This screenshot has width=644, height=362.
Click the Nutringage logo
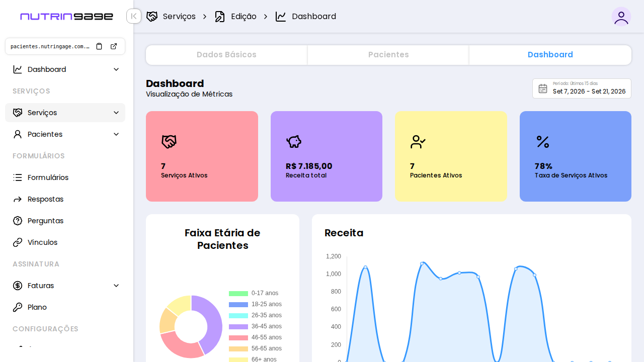pyautogui.click(x=66, y=17)
